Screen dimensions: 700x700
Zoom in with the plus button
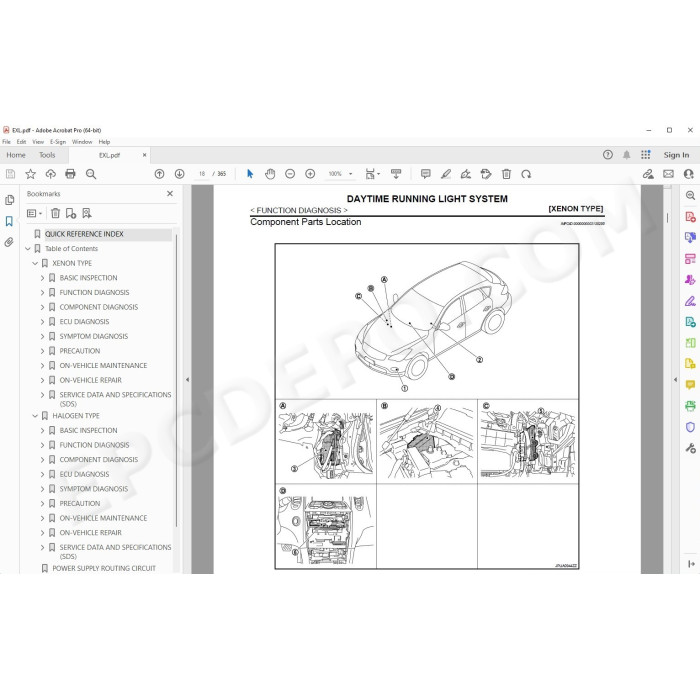point(310,174)
